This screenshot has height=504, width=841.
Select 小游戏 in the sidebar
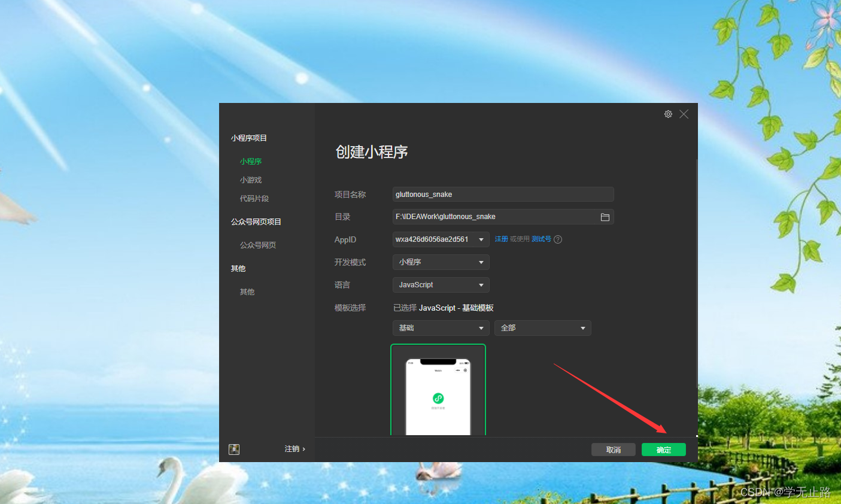point(251,180)
